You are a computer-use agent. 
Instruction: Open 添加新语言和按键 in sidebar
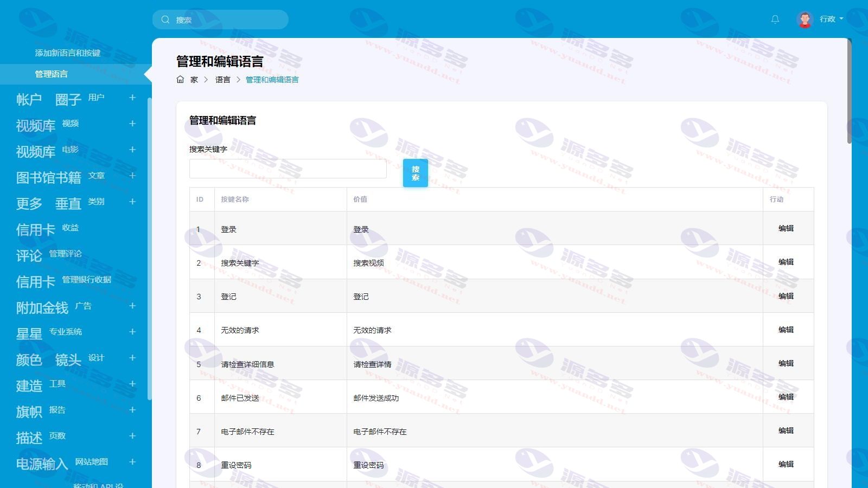point(68,53)
